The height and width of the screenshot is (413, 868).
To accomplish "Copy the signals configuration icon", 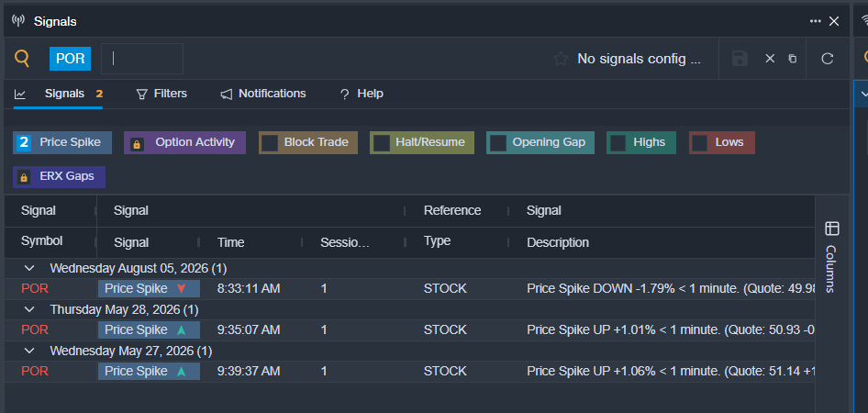I will coord(793,59).
